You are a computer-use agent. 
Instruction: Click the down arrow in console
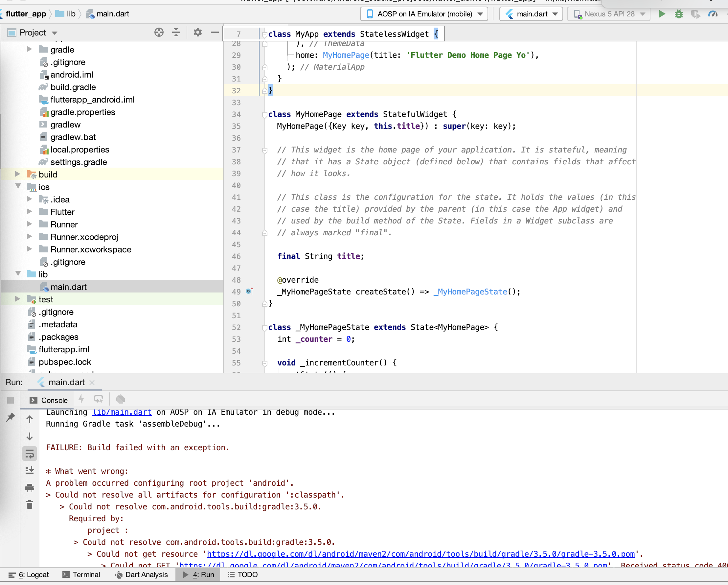pos(30,436)
